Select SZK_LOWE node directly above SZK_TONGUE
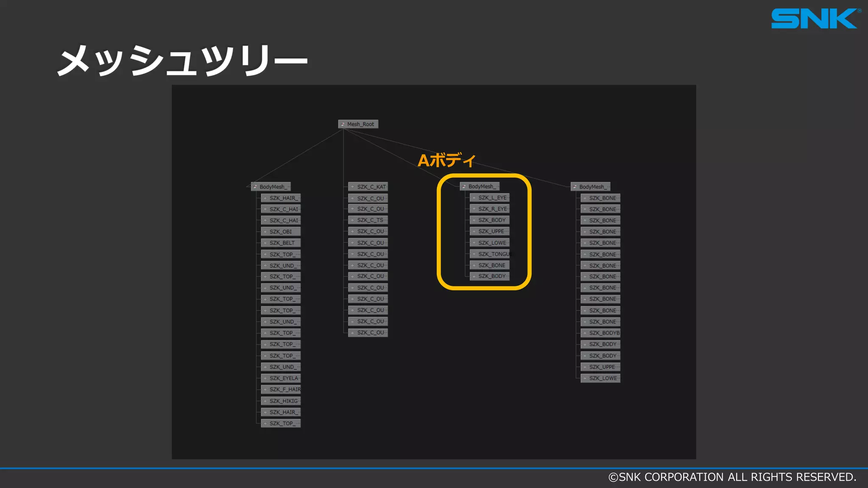 point(490,243)
